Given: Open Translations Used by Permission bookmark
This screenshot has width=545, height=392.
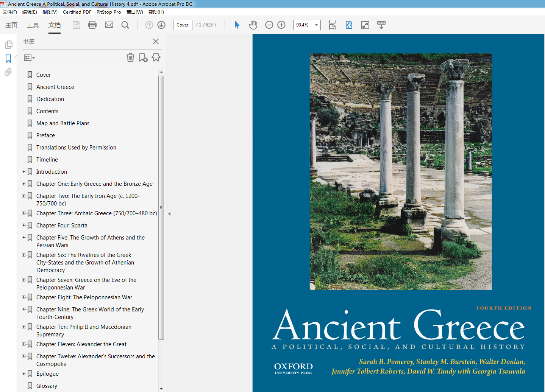Looking at the screenshot, I should tap(76, 148).
